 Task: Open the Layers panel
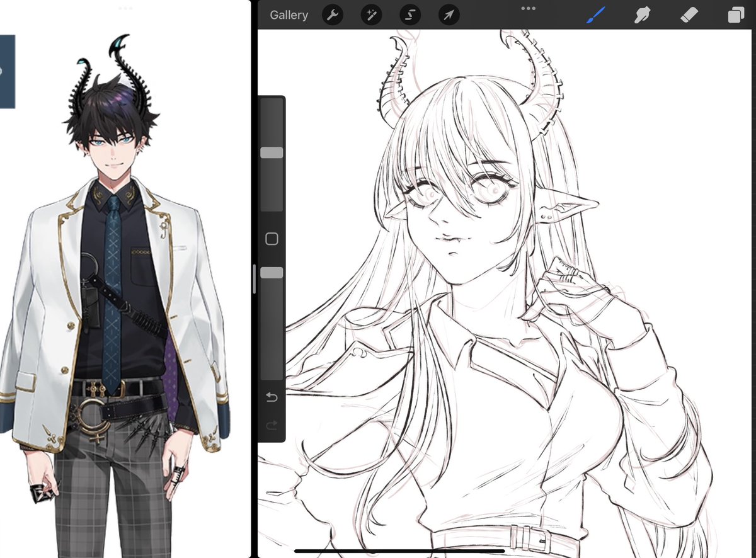735,16
